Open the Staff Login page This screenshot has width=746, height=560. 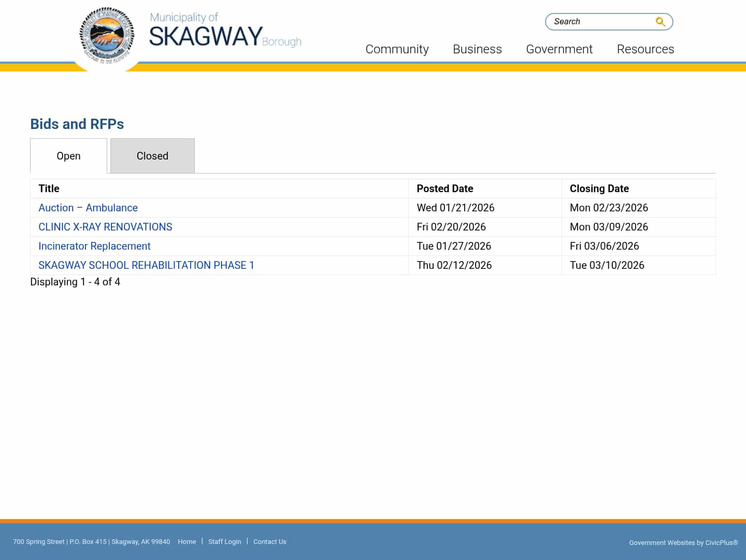tap(225, 541)
